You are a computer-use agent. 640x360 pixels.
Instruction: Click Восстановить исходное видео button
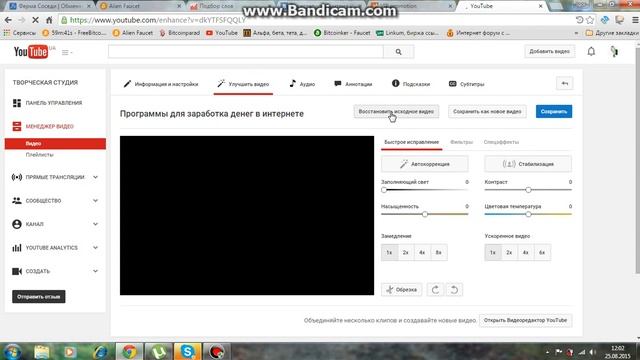pos(396,111)
